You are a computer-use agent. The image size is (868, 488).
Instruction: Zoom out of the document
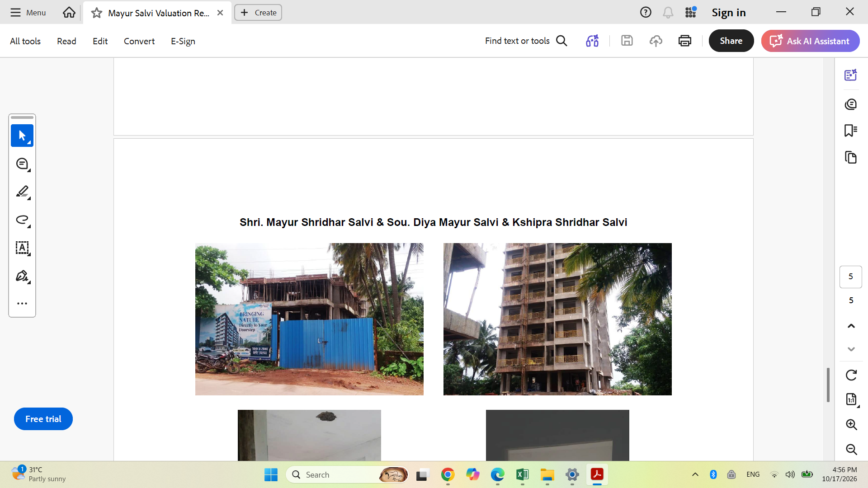[x=851, y=449]
